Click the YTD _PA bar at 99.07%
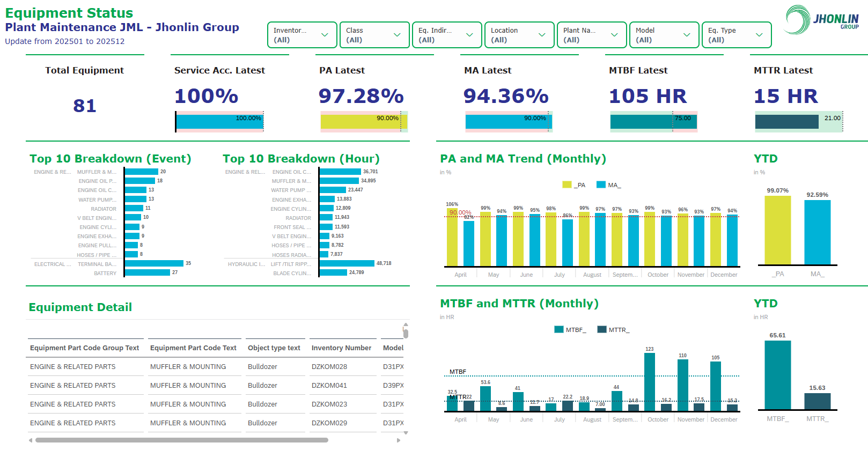 [778, 230]
